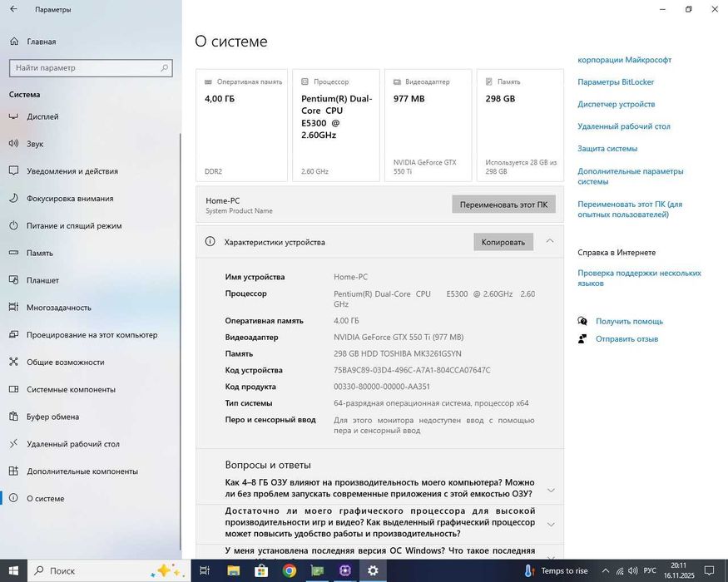Image resolution: width=728 pixels, height=582 pixels.
Task: Show hidden tray icons chevron
Action: tap(606, 570)
